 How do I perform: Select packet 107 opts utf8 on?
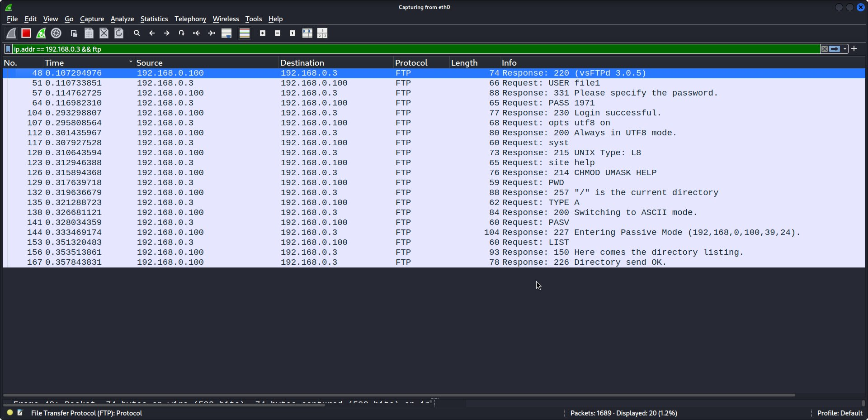click(434, 123)
